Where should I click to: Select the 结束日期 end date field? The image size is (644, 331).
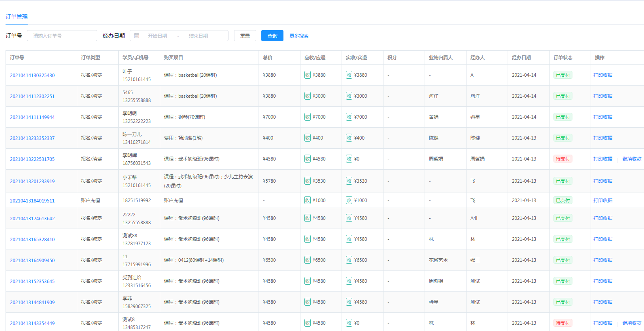tap(198, 36)
